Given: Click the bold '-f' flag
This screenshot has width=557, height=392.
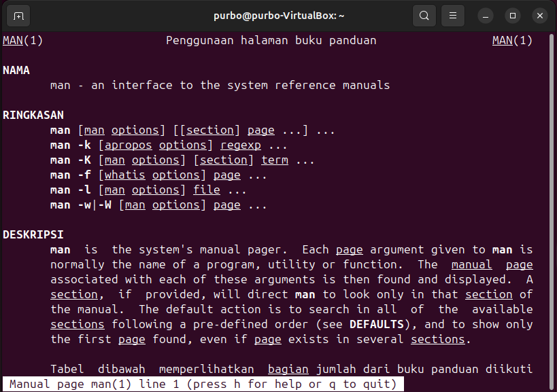Looking at the screenshot, I should [x=84, y=175].
